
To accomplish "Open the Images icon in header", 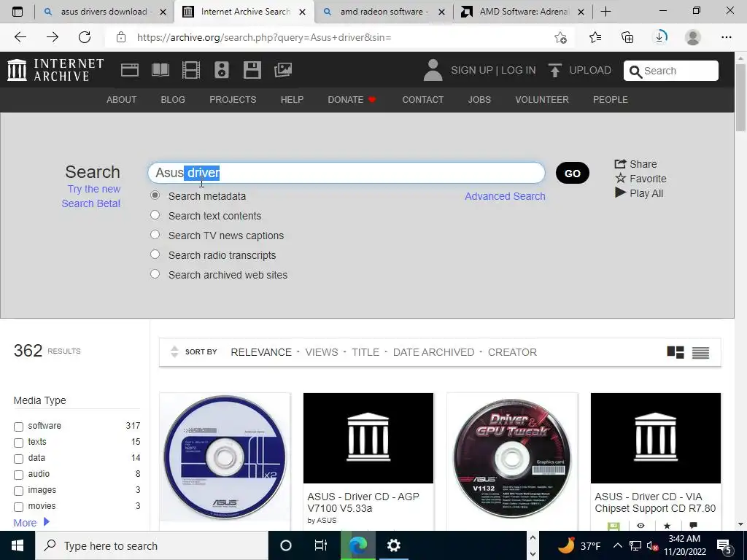I will [x=283, y=70].
